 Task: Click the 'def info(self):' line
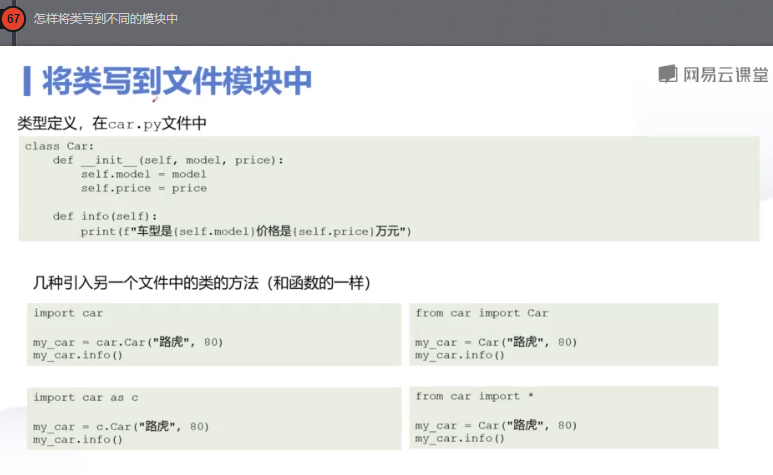coord(105,216)
